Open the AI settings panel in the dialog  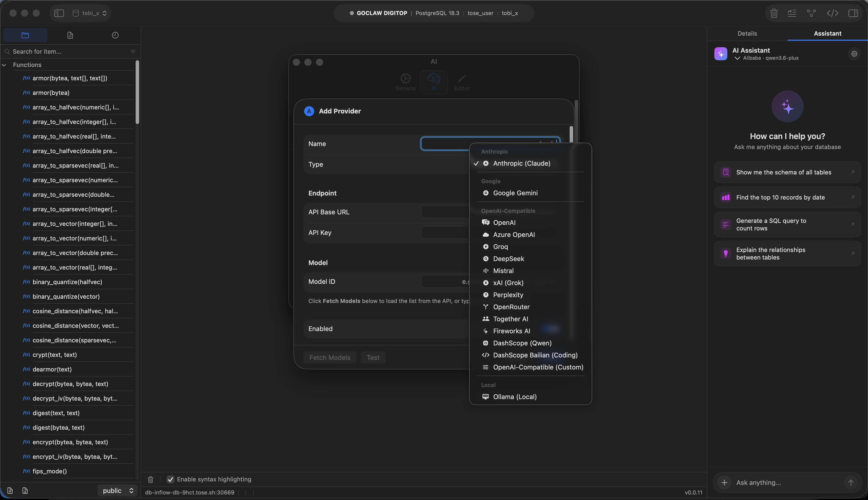point(434,82)
